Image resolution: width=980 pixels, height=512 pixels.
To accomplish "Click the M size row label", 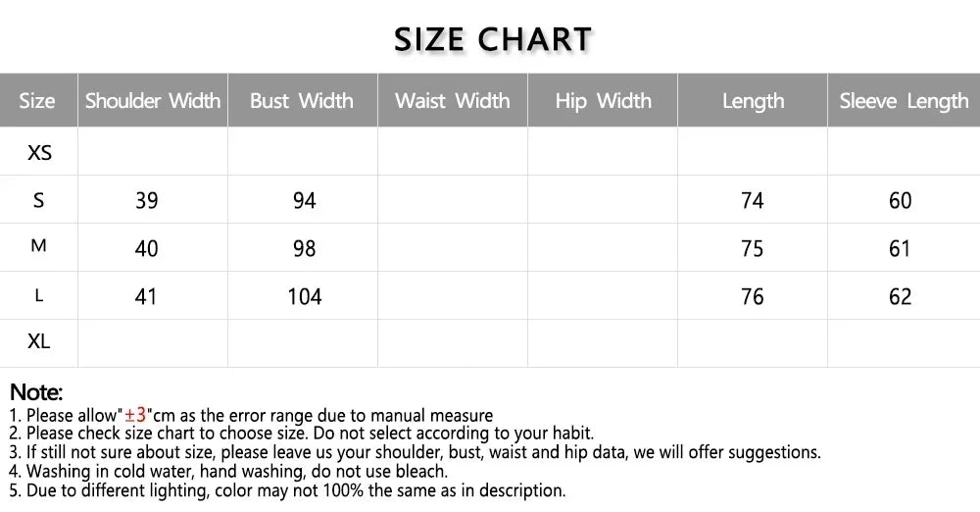I will point(38,247).
